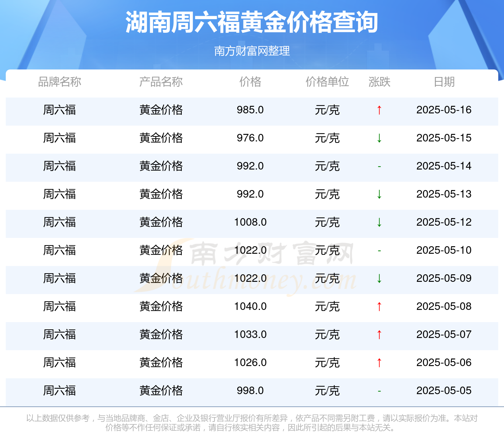Image resolution: width=504 pixels, height=433 pixels.
Task: Click the date 2025-05-13
Action: [444, 194]
